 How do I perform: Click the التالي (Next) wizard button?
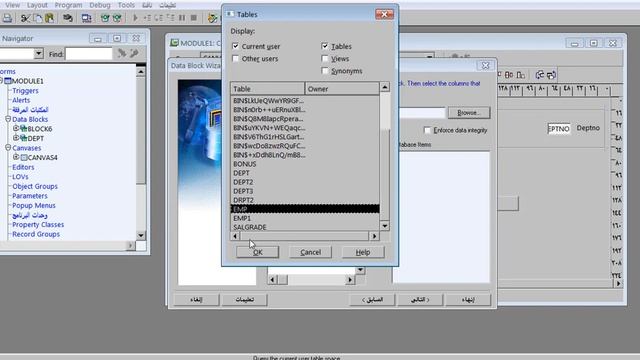point(420,300)
